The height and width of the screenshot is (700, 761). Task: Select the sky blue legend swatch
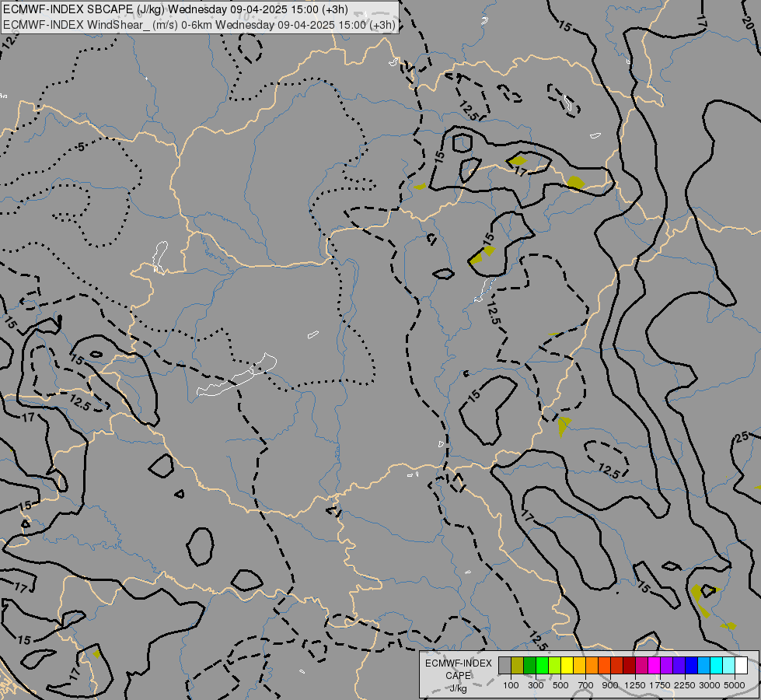(x=703, y=665)
